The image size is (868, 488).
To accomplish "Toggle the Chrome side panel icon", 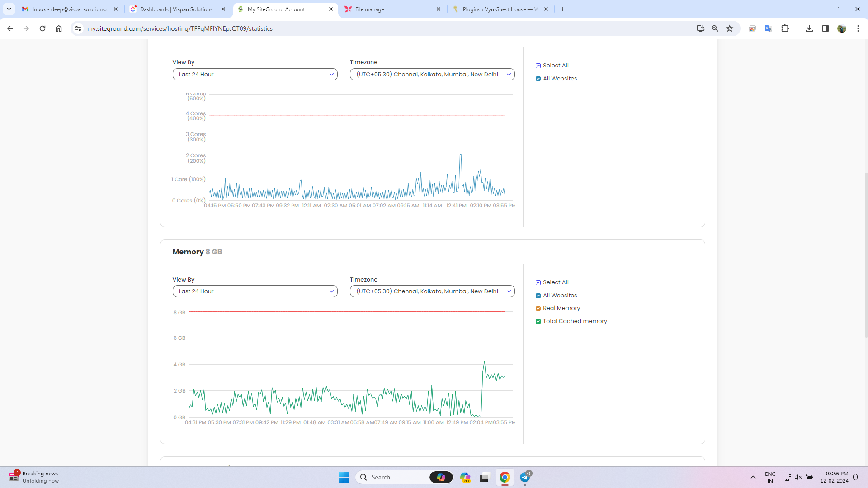I will [826, 28].
